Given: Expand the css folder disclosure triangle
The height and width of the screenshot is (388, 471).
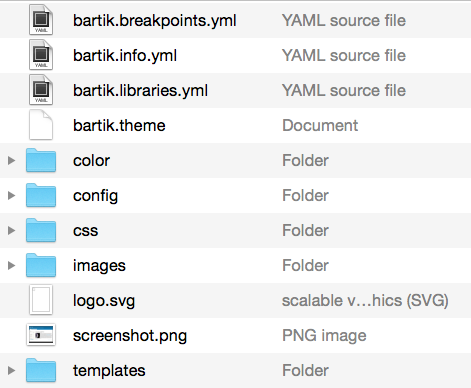Looking at the screenshot, I should click(11, 230).
